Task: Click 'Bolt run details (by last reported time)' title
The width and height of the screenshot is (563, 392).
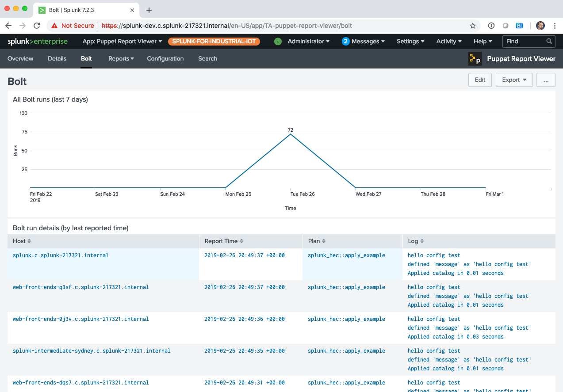Action: pyautogui.click(x=71, y=228)
